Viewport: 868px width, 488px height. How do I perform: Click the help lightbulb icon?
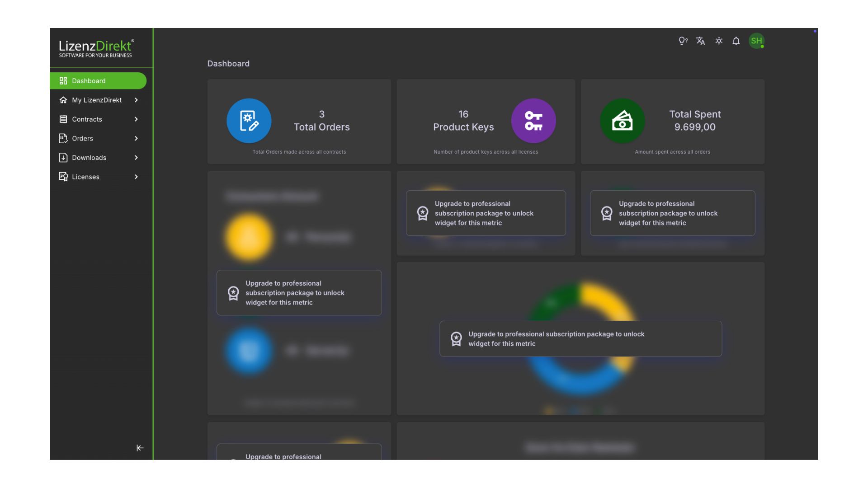683,41
